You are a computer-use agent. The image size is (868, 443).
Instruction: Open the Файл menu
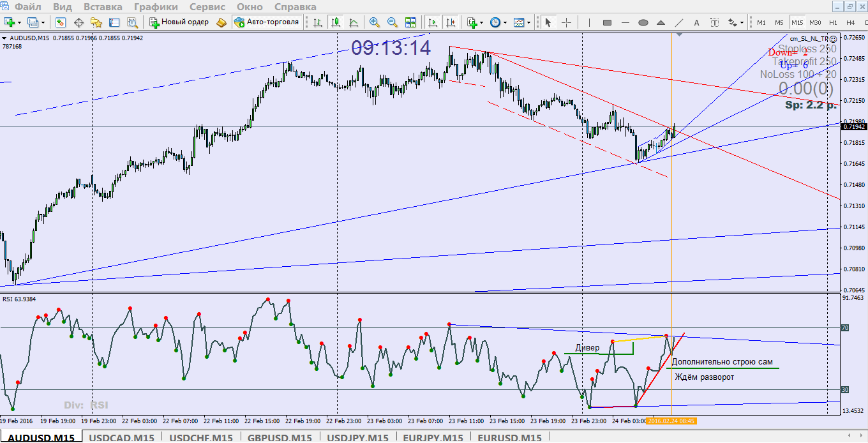tap(29, 7)
